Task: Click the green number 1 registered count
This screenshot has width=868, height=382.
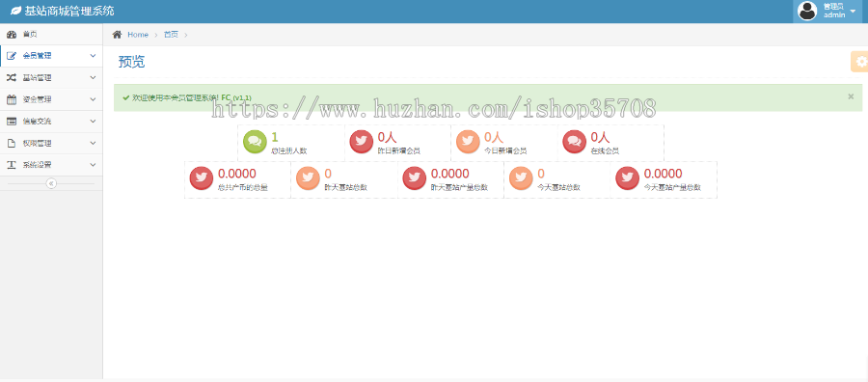Action: (x=275, y=137)
